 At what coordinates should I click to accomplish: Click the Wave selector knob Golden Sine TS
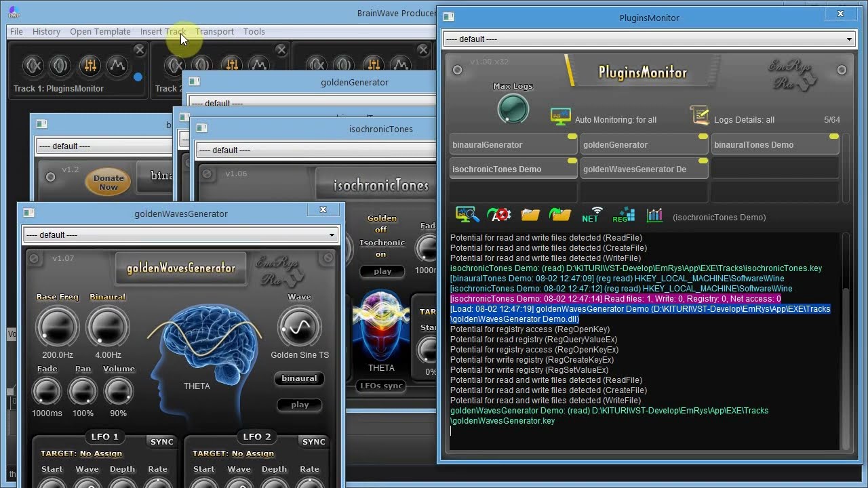click(299, 327)
